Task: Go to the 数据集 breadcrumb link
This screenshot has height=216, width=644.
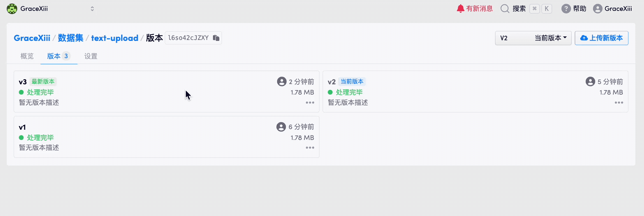Action: [70, 38]
